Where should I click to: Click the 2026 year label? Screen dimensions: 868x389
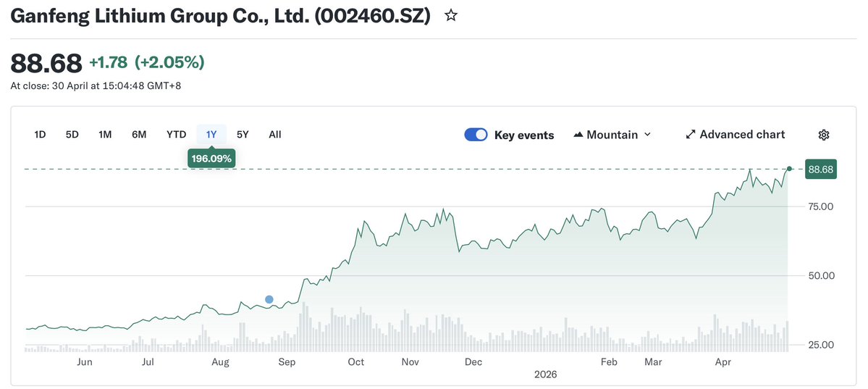(x=545, y=375)
